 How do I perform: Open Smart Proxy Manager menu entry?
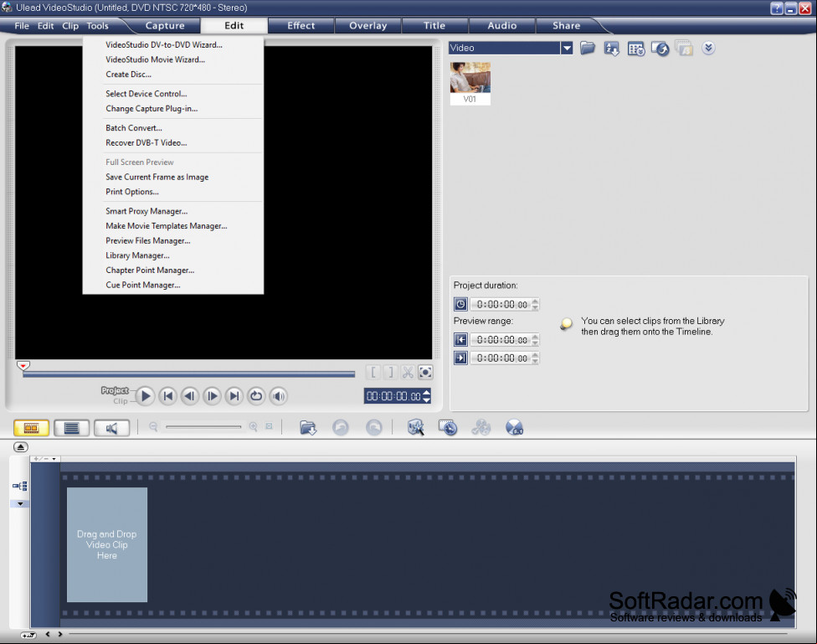pos(173,211)
